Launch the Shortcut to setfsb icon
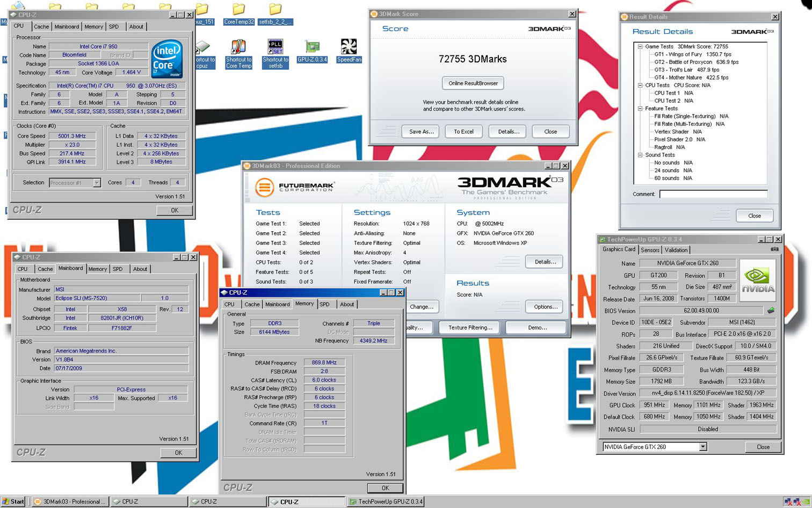Image resolution: width=812 pixels, height=508 pixels. (x=275, y=54)
